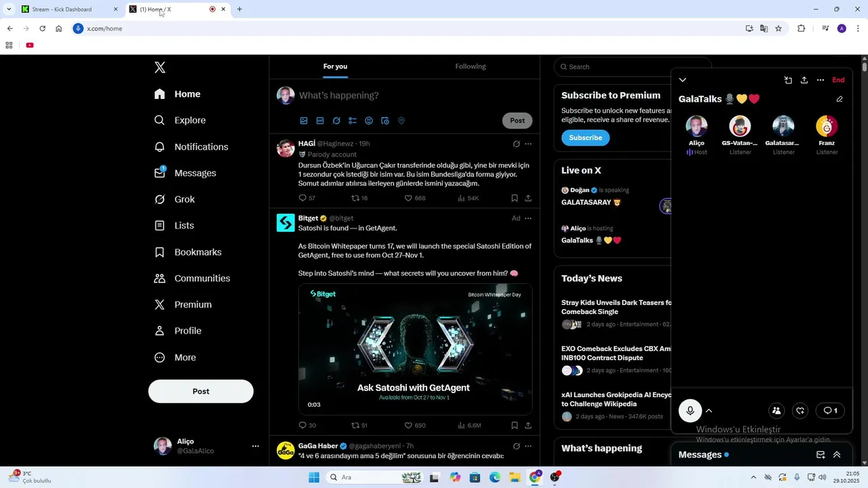This screenshot has width=868, height=488.
Task: Open Grok explain on HAGİ post
Action: [516, 144]
